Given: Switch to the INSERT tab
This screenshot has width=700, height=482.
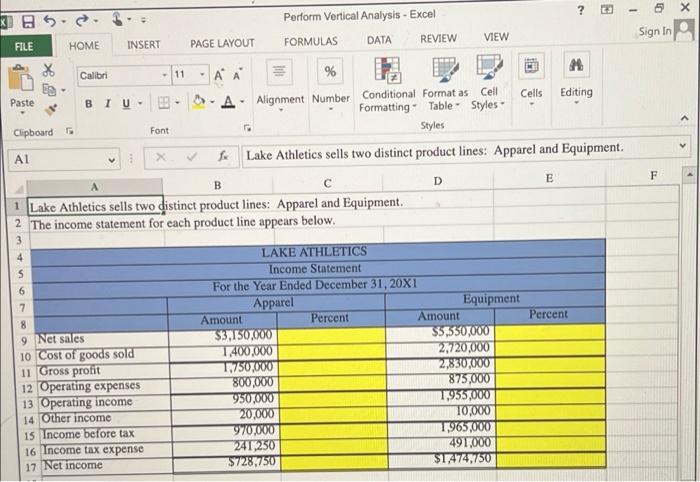Looking at the screenshot, I should [x=143, y=45].
